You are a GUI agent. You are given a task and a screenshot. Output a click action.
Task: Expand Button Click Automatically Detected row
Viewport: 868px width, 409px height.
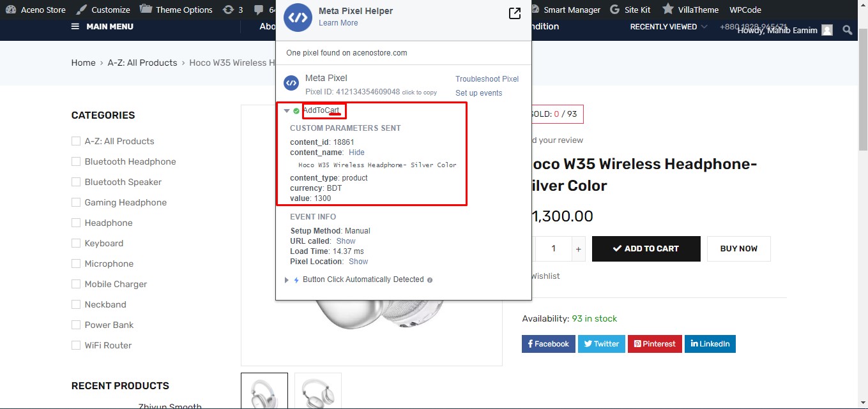tap(287, 279)
